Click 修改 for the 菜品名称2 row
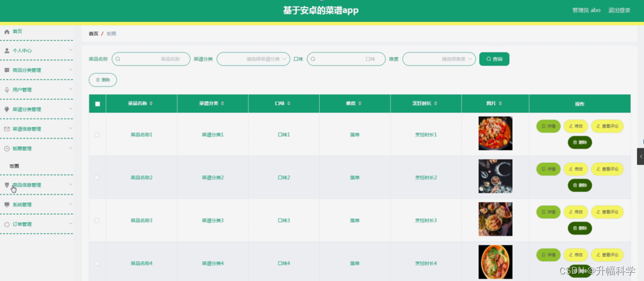The image size is (644, 281). pos(576,169)
